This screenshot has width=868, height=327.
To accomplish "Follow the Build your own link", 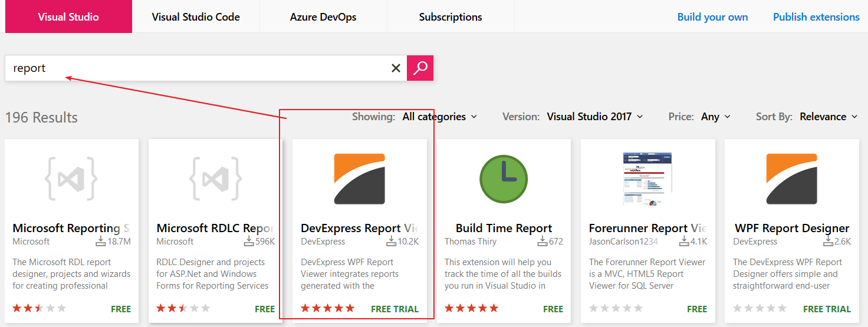I will [x=712, y=17].
